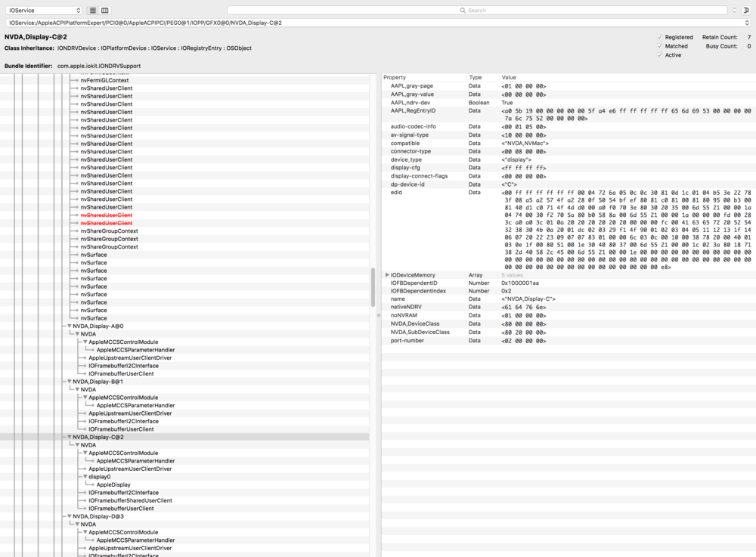
Task: Select the IOFBDependentIndex property row
Action: point(569,291)
